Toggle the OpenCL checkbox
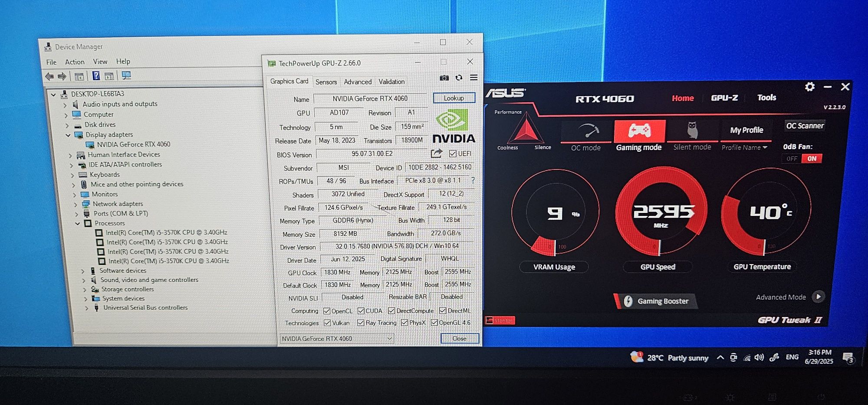 (x=327, y=311)
